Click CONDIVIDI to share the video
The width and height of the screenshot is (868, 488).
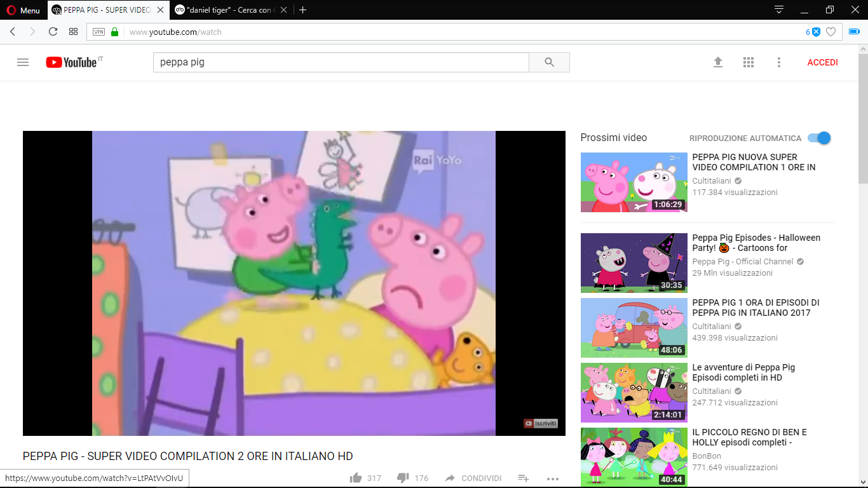tap(473, 478)
